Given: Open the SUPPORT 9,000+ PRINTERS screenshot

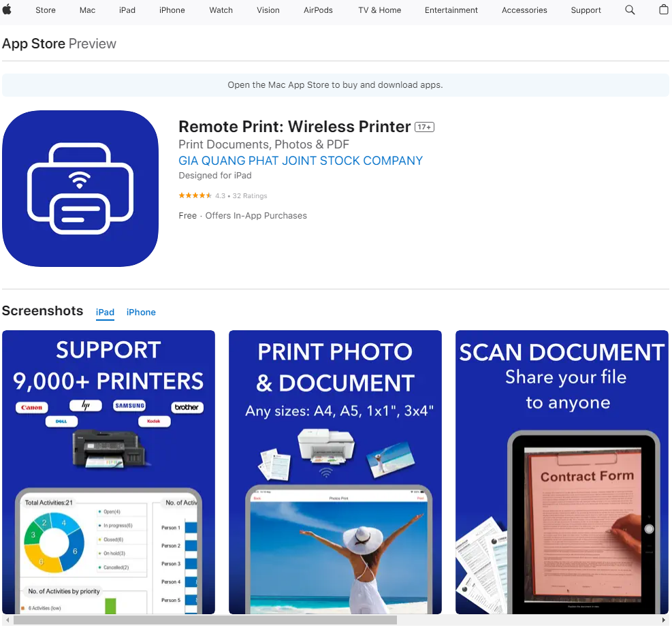Looking at the screenshot, I should (108, 471).
